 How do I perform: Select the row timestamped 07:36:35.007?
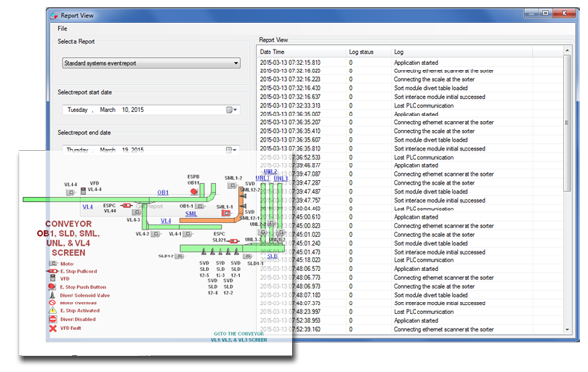click(x=411, y=114)
